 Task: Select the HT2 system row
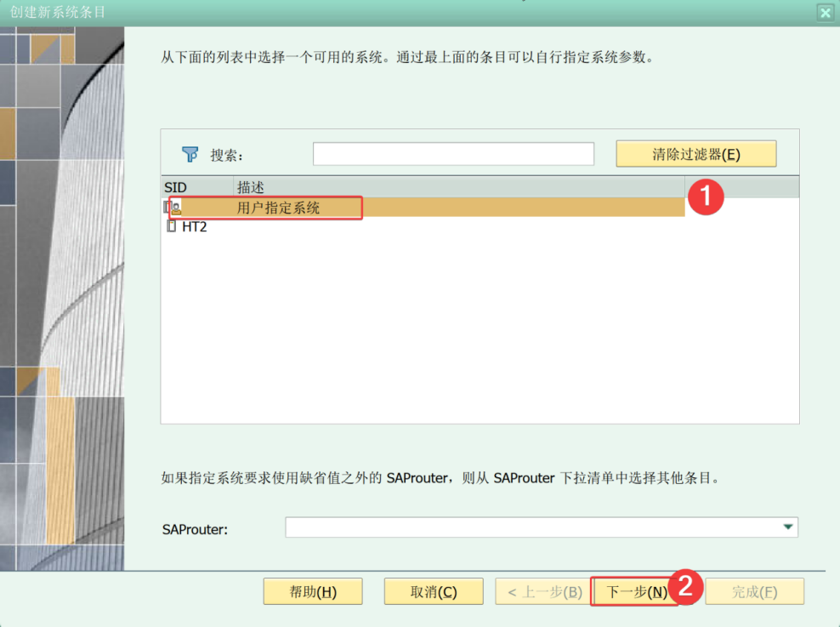[x=423, y=226]
